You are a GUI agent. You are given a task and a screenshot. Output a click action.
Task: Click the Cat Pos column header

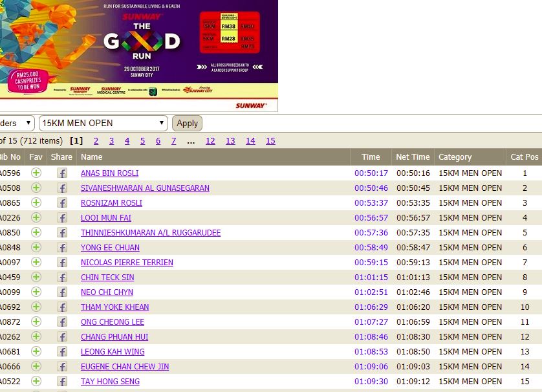[525, 157]
